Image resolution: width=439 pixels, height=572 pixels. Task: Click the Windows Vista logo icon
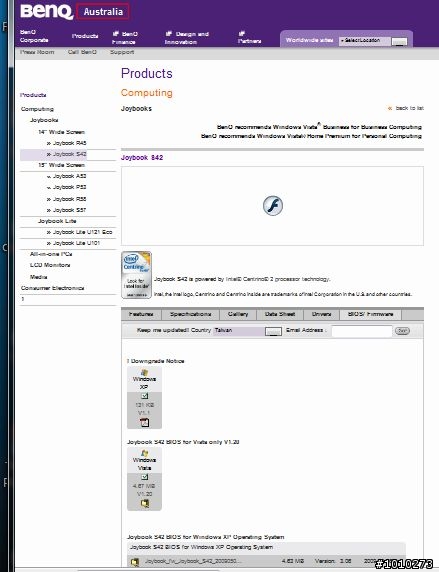tap(144, 453)
